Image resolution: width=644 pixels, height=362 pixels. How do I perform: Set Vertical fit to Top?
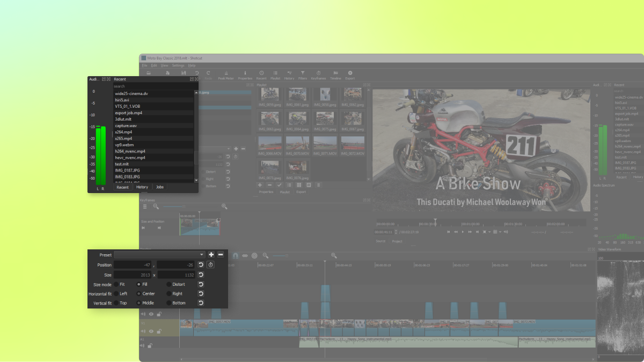pos(120,303)
